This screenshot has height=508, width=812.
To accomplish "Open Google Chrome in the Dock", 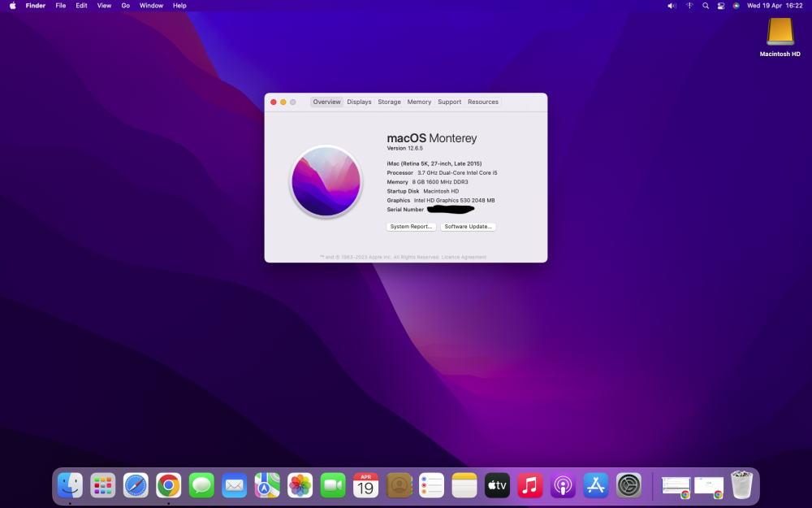I will (x=168, y=486).
